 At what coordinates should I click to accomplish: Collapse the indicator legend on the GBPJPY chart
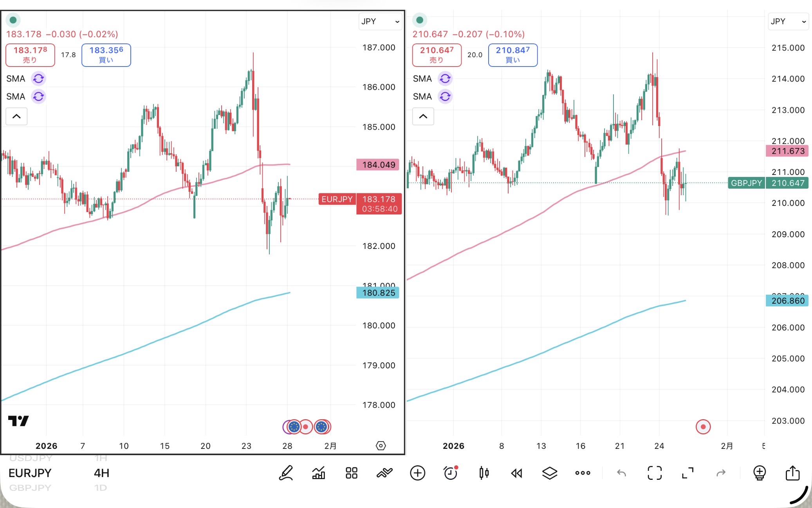pyautogui.click(x=423, y=116)
